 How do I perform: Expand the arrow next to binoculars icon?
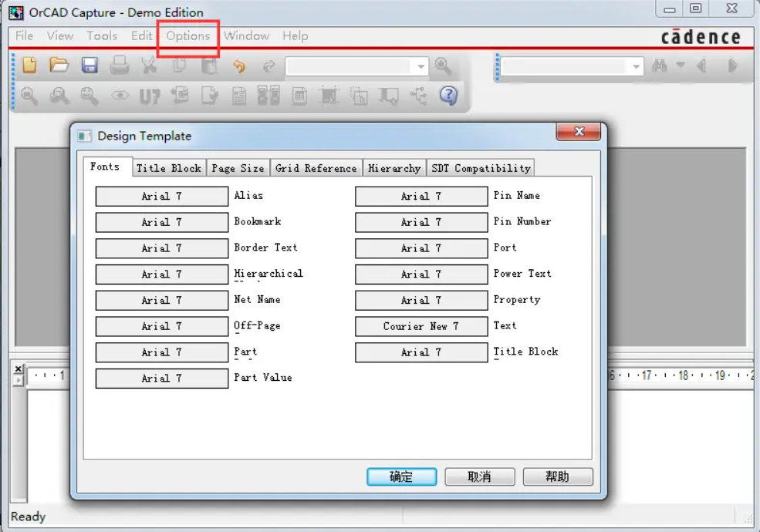[x=681, y=65]
